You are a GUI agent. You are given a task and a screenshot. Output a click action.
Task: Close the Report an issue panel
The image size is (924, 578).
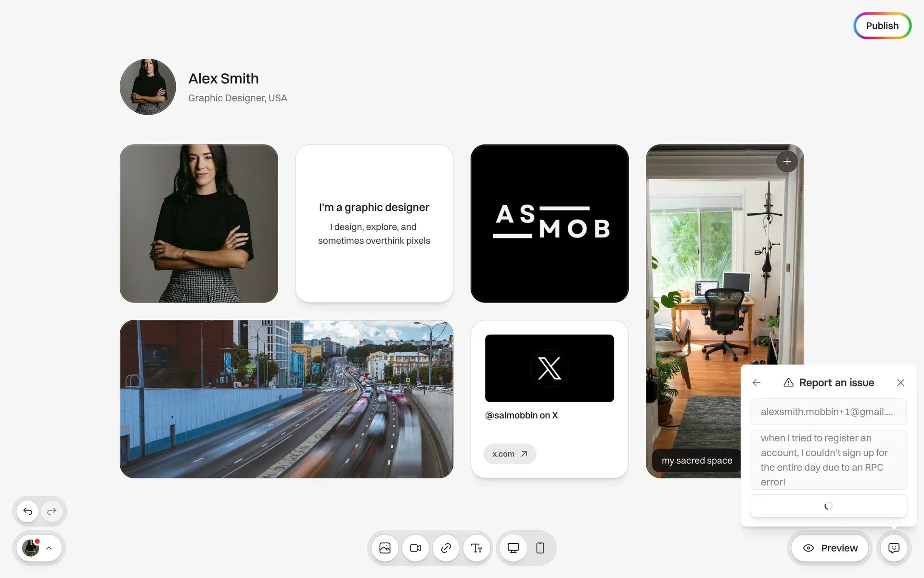click(x=900, y=382)
